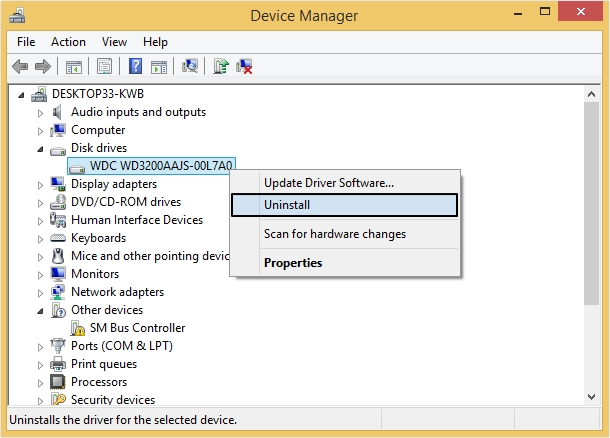610x438 pixels.
Task: Click the Print queues printer icon
Action: pyautogui.click(x=58, y=364)
